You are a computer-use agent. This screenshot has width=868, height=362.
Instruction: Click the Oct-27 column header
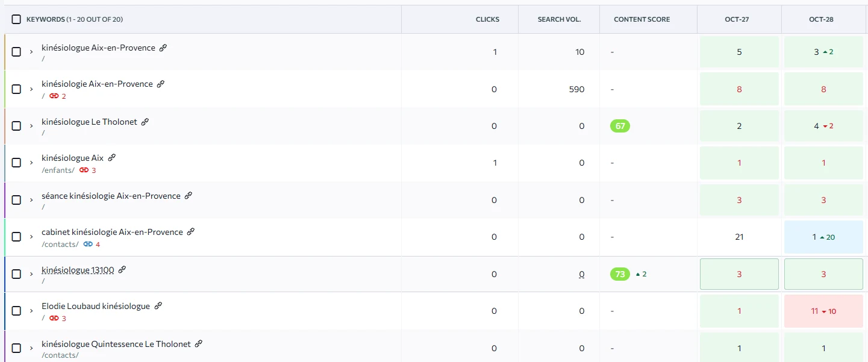[x=737, y=19]
